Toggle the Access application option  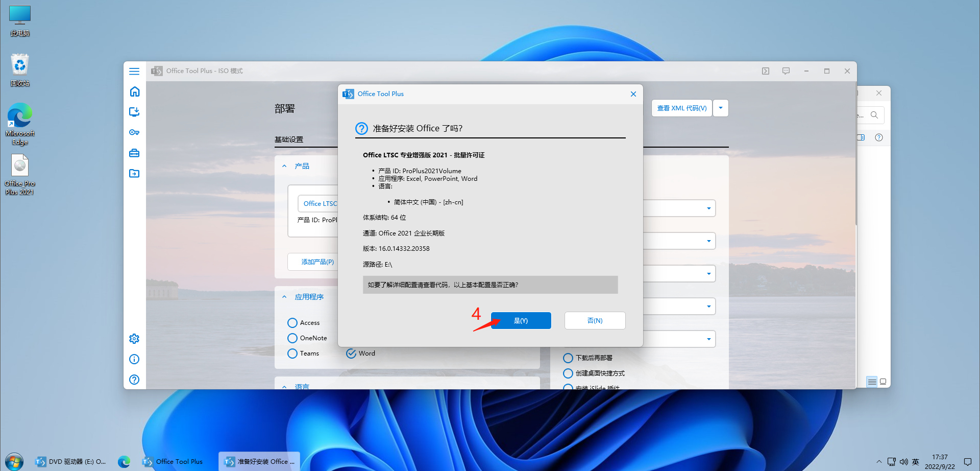304,323
